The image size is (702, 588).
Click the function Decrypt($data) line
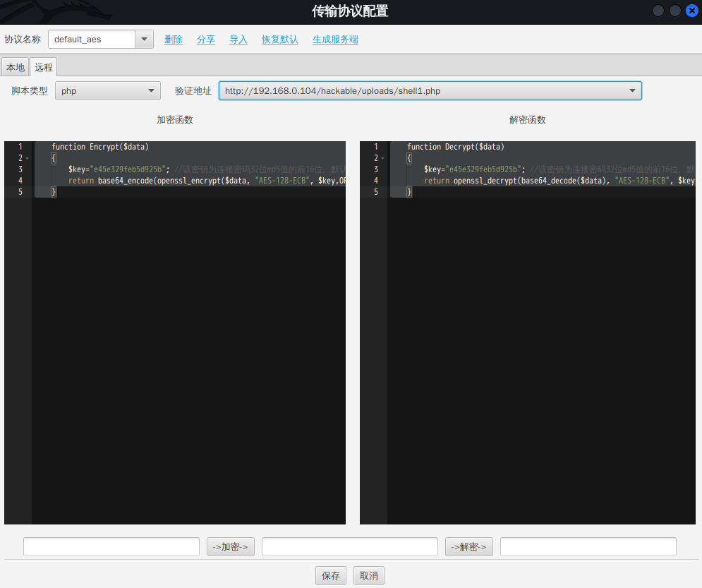pos(456,147)
